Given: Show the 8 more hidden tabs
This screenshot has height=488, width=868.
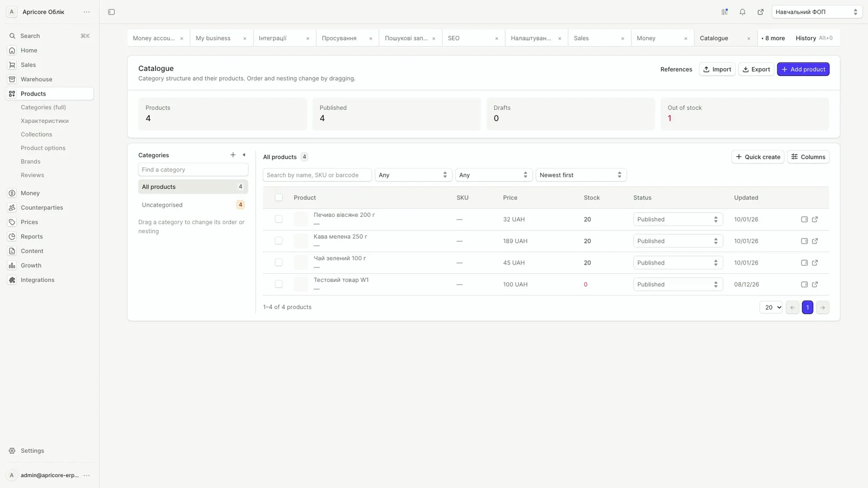Looking at the screenshot, I should point(773,38).
